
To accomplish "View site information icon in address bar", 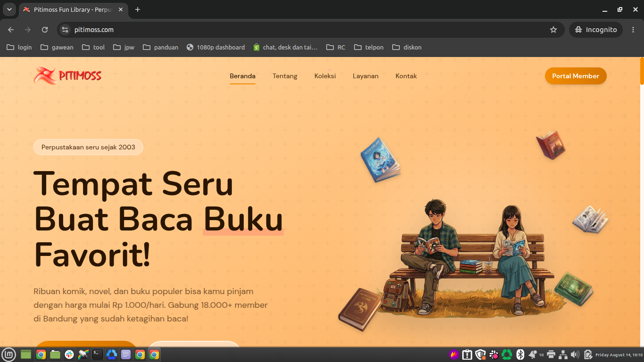I will click(x=66, y=30).
